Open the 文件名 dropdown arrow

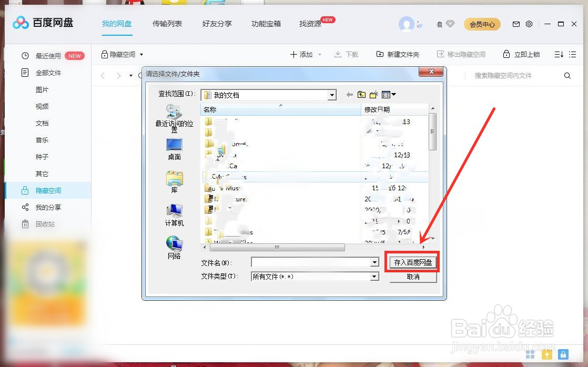(x=374, y=262)
